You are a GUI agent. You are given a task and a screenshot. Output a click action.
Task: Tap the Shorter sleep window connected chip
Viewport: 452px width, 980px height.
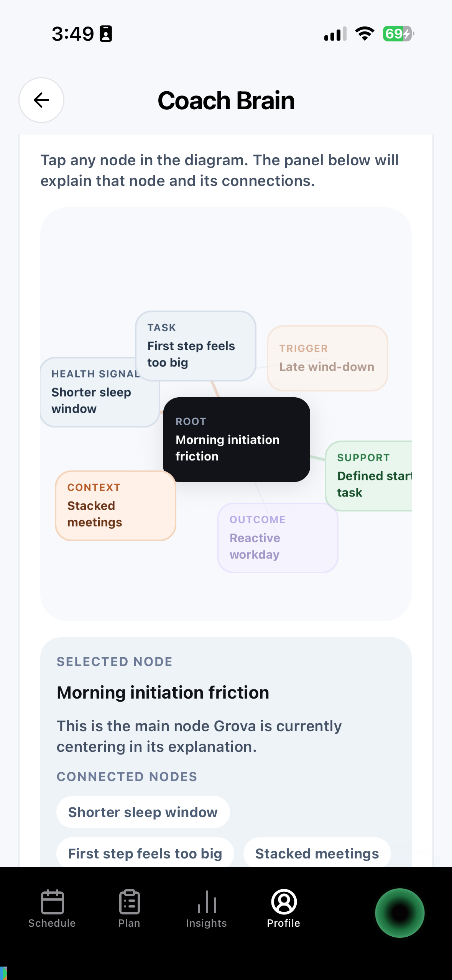coord(143,812)
